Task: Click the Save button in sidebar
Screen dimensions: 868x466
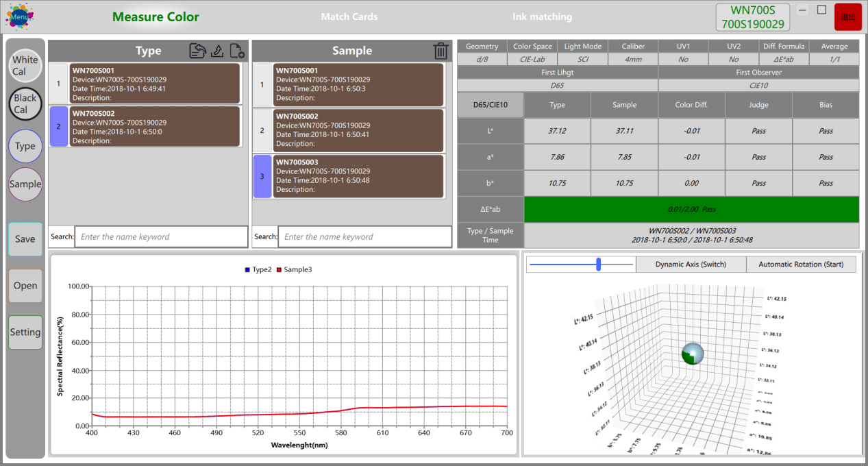Action: 25,239
